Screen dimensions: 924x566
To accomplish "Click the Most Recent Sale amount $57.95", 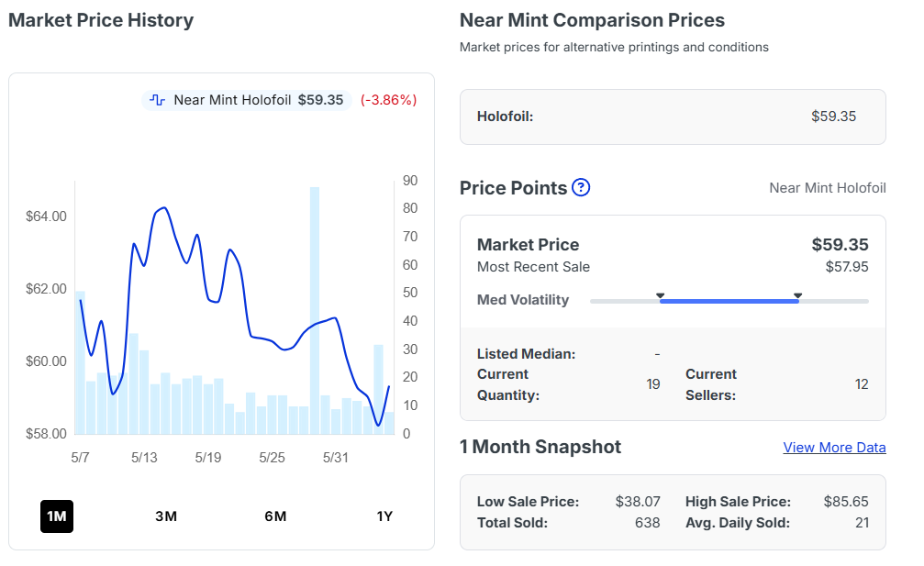I will (847, 267).
